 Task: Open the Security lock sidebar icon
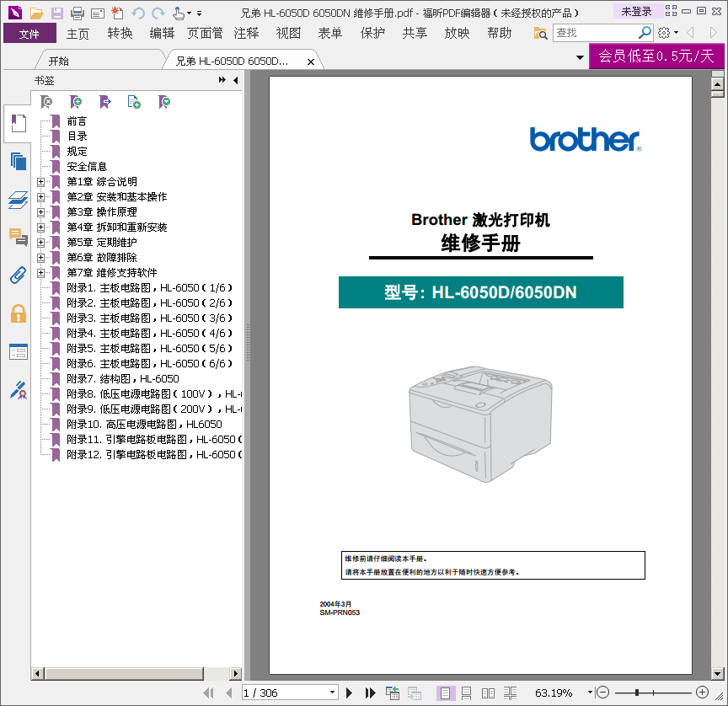(18, 313)
